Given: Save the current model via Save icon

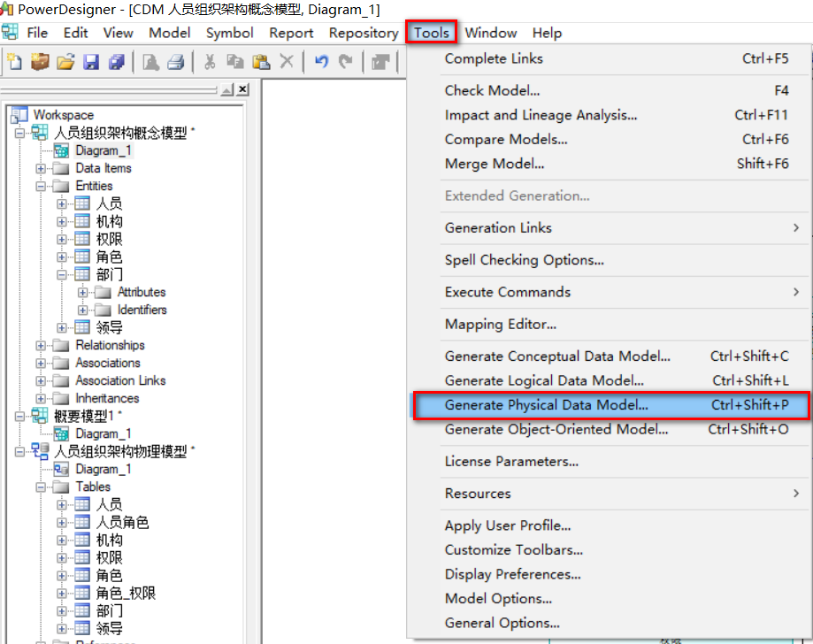Looking at the screenshot, I should coord(92,60).
